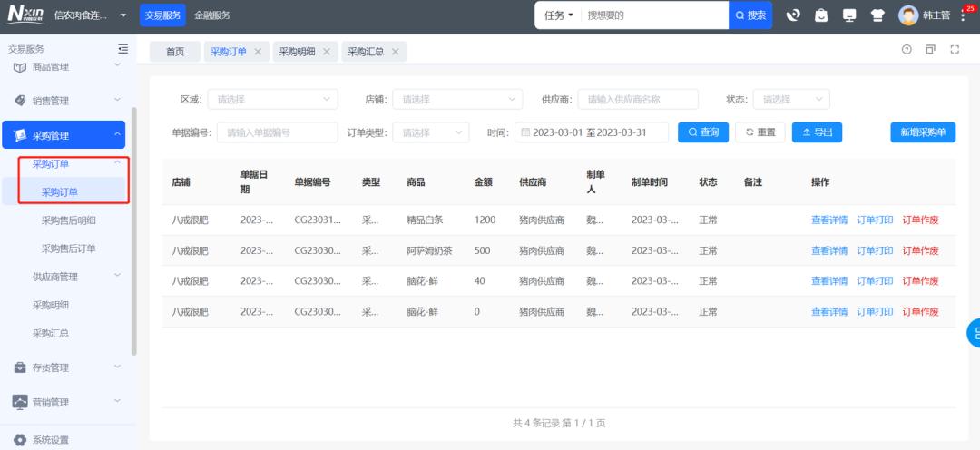The width and height of the screenshot is (980, 450).
Task: Open the shopping bag icon in header
Action: click(821, 15)
